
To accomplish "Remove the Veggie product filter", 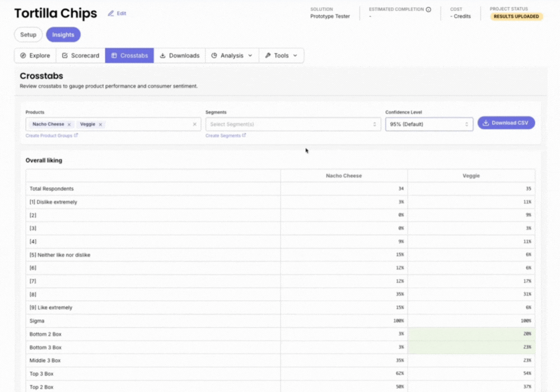I will point(101,124).
